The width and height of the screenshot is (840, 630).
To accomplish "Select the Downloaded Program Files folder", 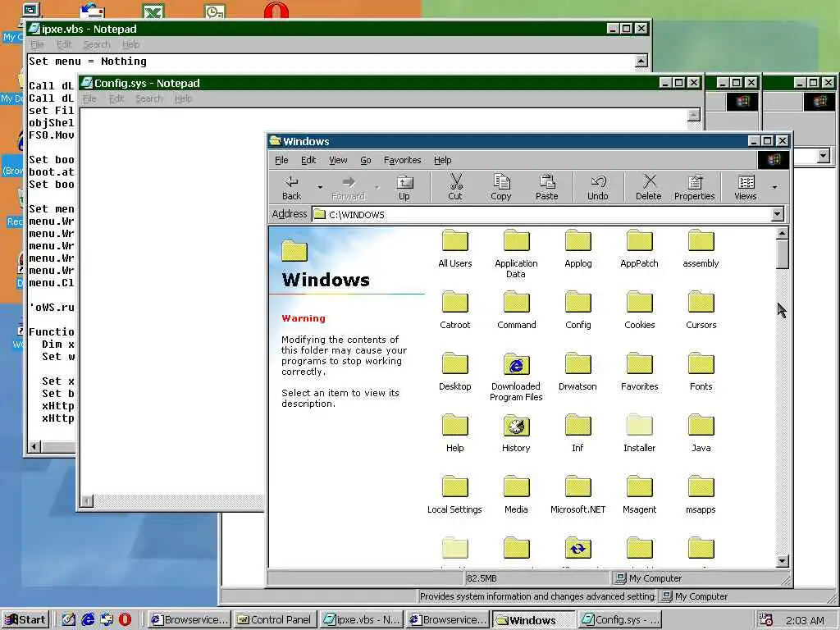I will [517, 377].
